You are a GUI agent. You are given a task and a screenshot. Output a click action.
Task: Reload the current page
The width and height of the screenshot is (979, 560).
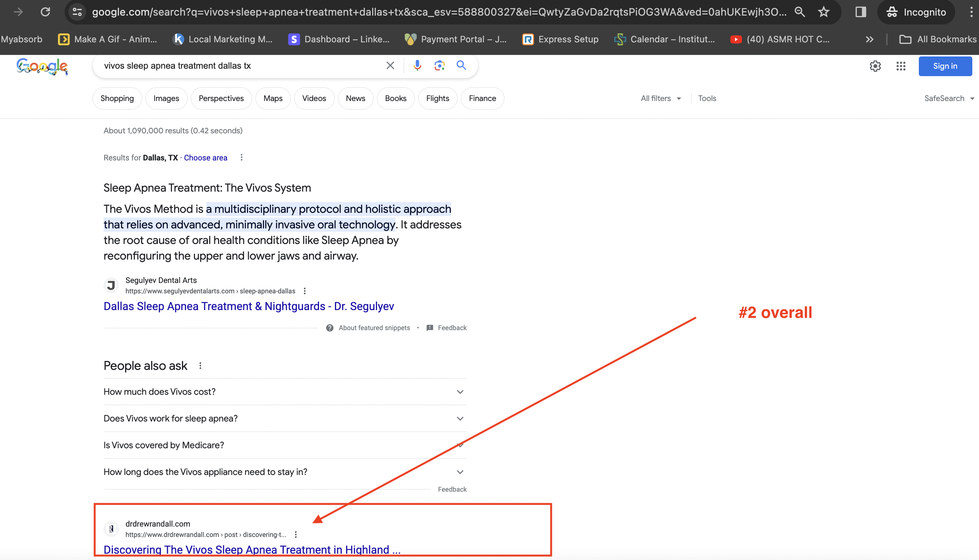45,12
